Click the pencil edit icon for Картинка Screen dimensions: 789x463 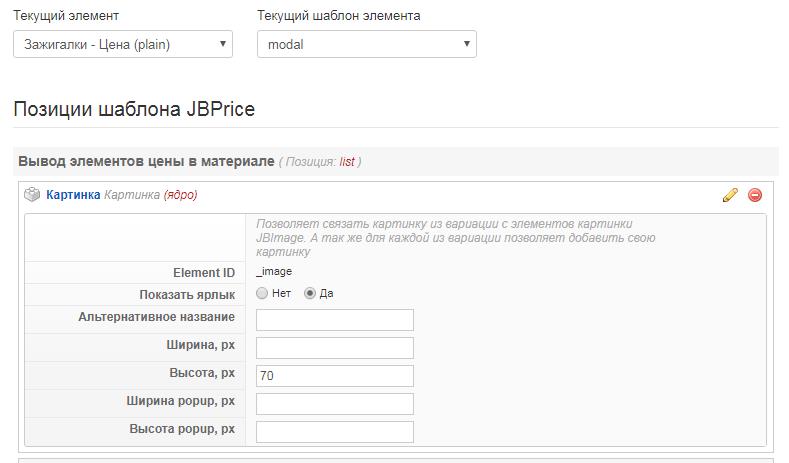click(730, 195)
